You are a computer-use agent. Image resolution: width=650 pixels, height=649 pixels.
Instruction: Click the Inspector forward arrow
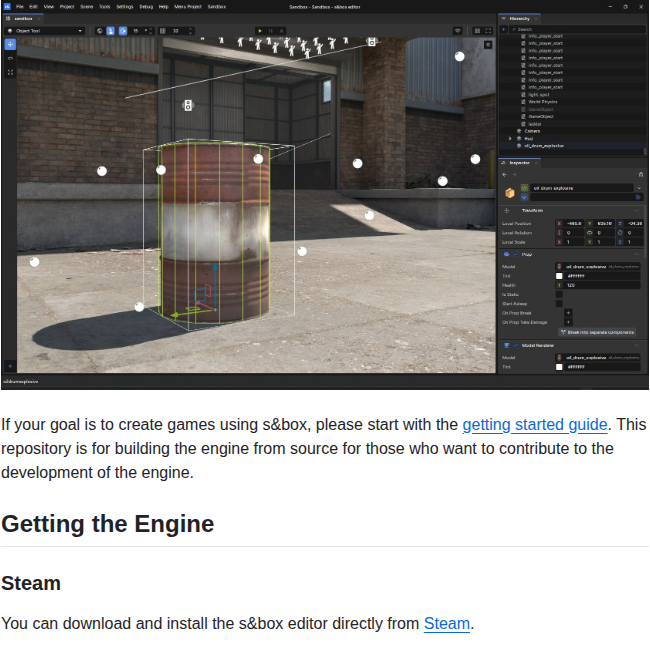tap(514, 175)
